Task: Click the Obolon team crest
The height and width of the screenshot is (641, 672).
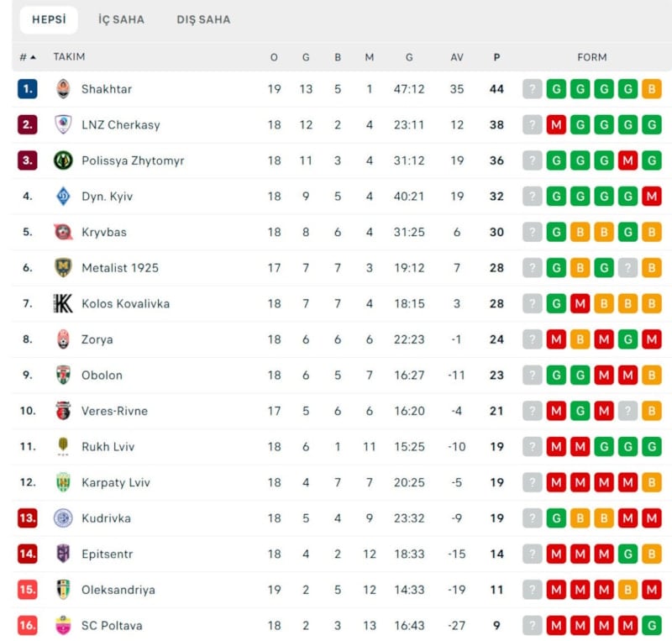Action: click(63, 375)
